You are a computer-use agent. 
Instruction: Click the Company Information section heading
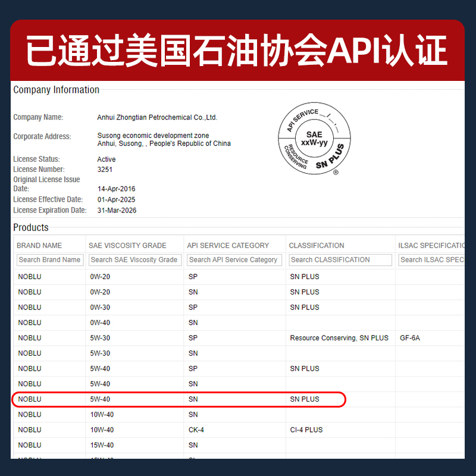(x=56, y=90)
